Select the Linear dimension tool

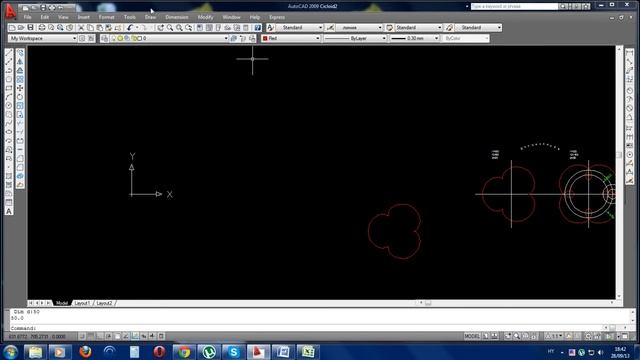pos(629,53)
